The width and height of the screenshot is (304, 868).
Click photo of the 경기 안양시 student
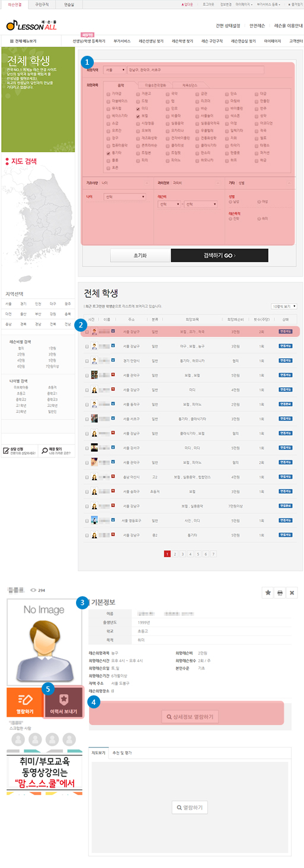pyautogui.click(x=94, y=360)
